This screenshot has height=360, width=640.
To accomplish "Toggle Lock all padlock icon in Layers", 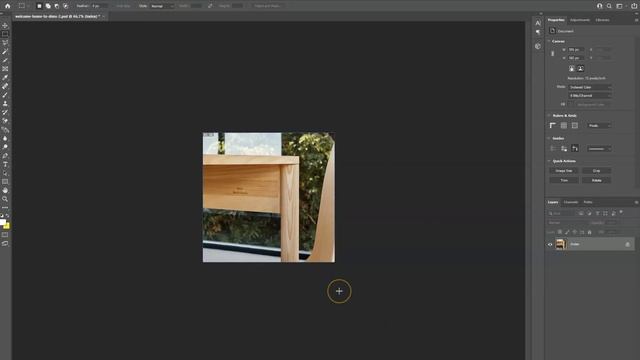I will [589, 232].
